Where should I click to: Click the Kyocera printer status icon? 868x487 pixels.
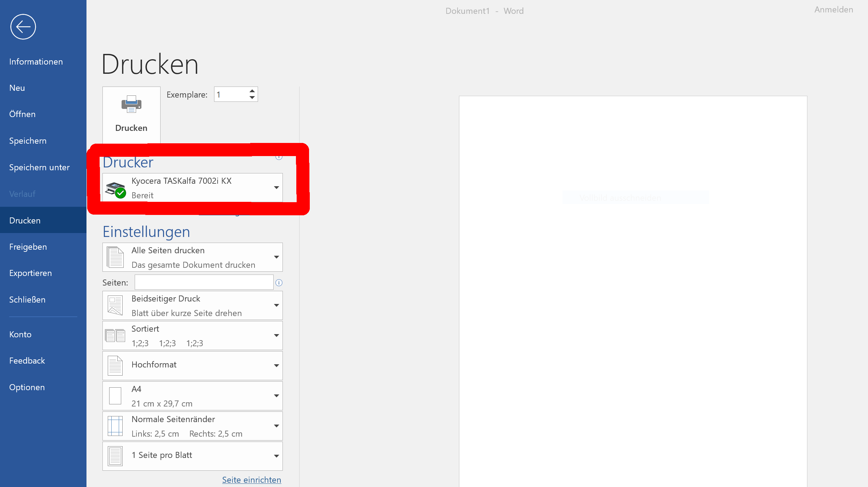pyautogui.click(x=116, y=189)
